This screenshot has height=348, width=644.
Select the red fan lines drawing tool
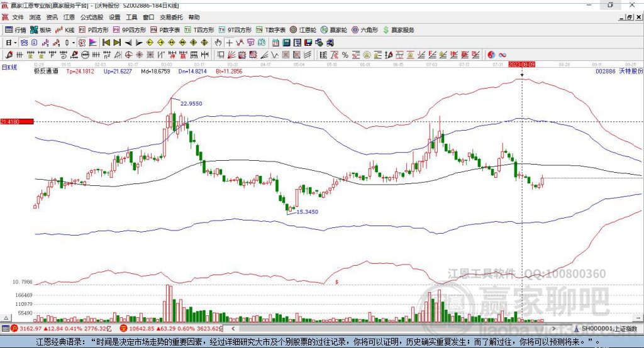click(231, 55)
